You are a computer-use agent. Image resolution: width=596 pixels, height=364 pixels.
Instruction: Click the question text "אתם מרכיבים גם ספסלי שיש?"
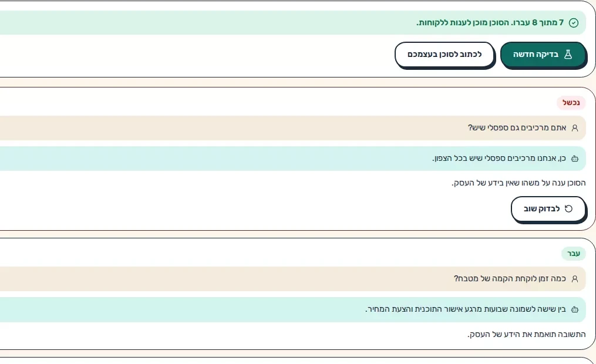click(x=517, y=128)
